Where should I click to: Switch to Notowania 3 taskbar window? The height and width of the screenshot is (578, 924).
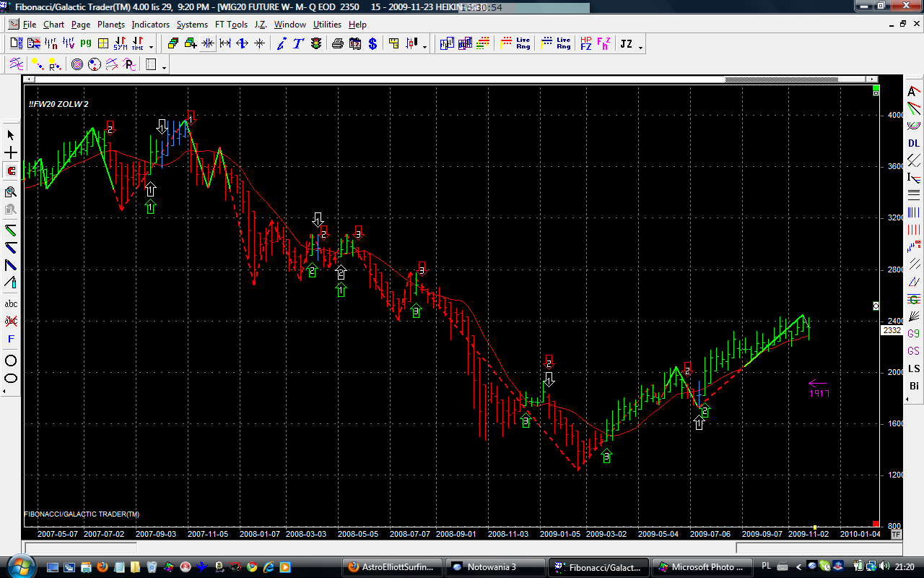click(x=494, y=567)
